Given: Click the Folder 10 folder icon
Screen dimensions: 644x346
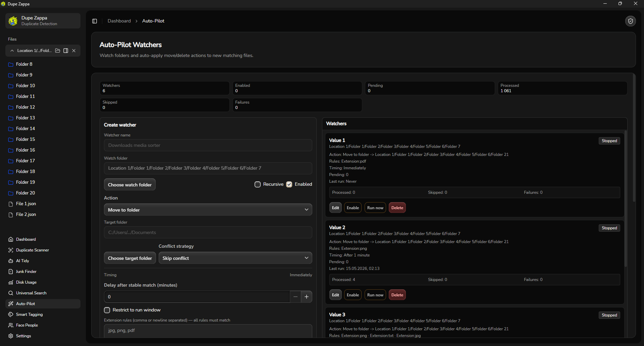Looking at the screenshot, I should click(x=11, y=86).
